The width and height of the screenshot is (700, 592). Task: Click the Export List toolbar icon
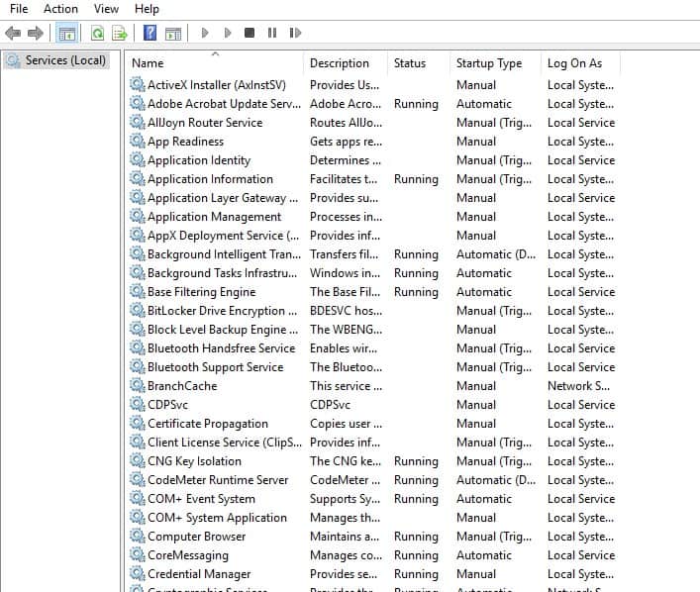pos(119,33)
